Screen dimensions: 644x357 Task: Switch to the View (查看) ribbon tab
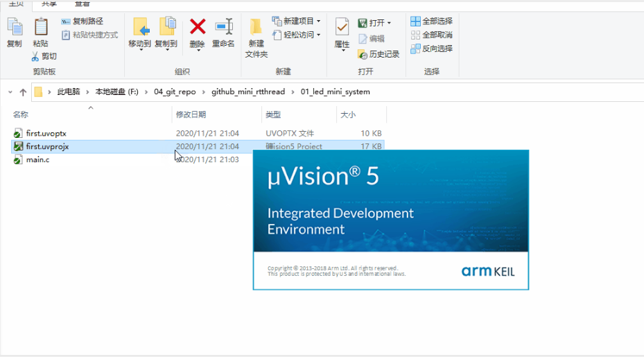coord(82,3)
